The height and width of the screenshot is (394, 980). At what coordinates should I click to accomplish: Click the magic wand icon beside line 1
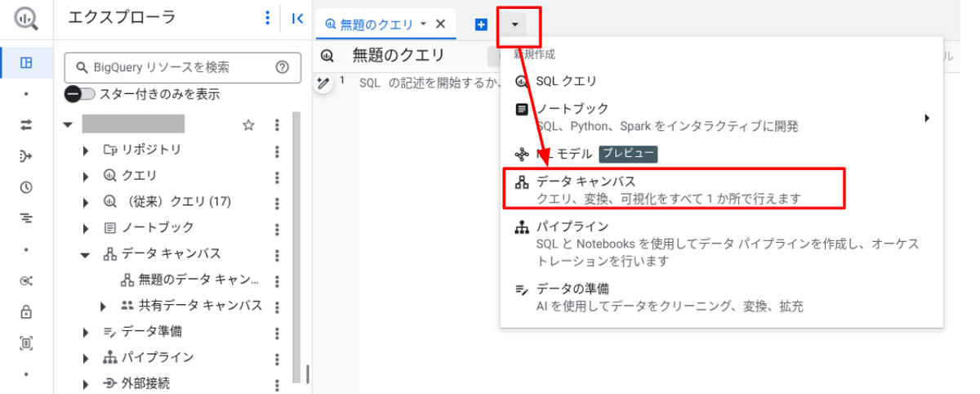pos(324,83)
